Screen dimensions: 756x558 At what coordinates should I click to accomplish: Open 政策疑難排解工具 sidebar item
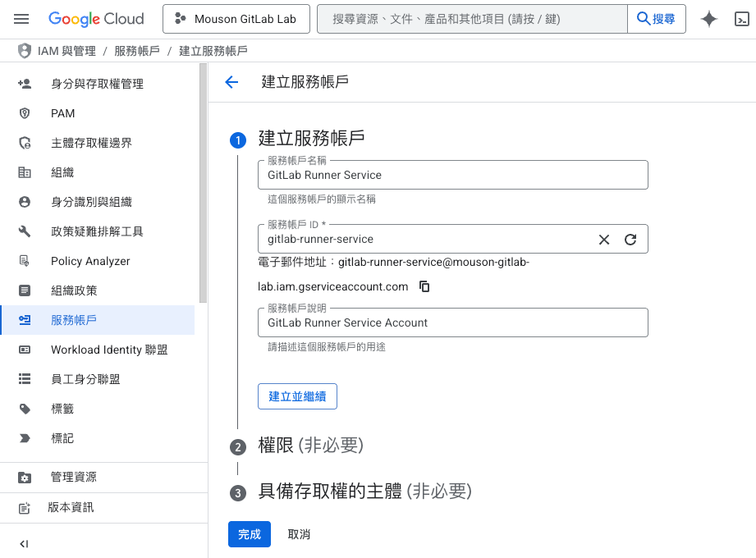(98, 231)
